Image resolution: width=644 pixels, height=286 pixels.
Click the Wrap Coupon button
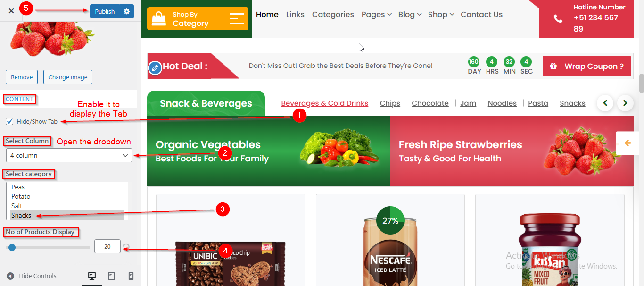pyautogui.click(x=586, y=66)
